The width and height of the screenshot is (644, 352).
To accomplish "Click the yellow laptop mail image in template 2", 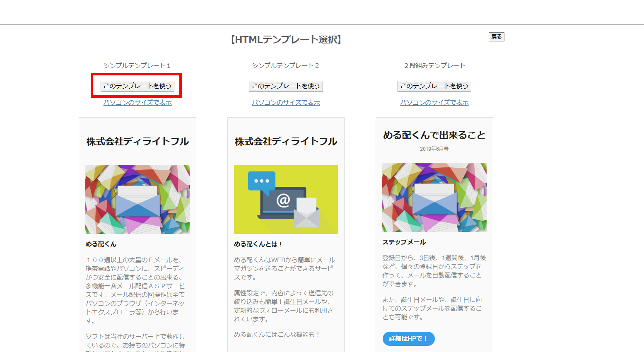I will pyautogui.click(x=286, y=199).
